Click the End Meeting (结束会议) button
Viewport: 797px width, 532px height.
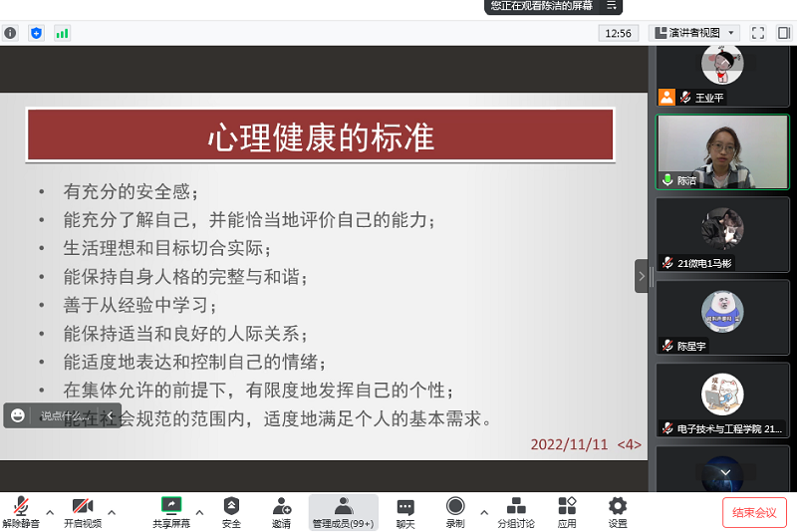(x=754, y=512)
